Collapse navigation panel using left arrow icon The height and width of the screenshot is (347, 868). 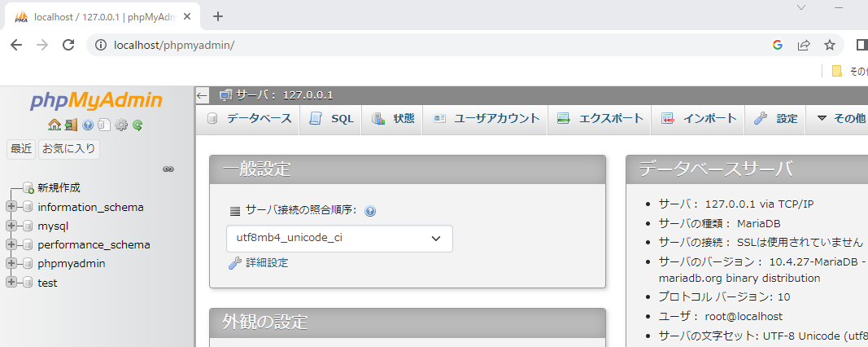202,95
